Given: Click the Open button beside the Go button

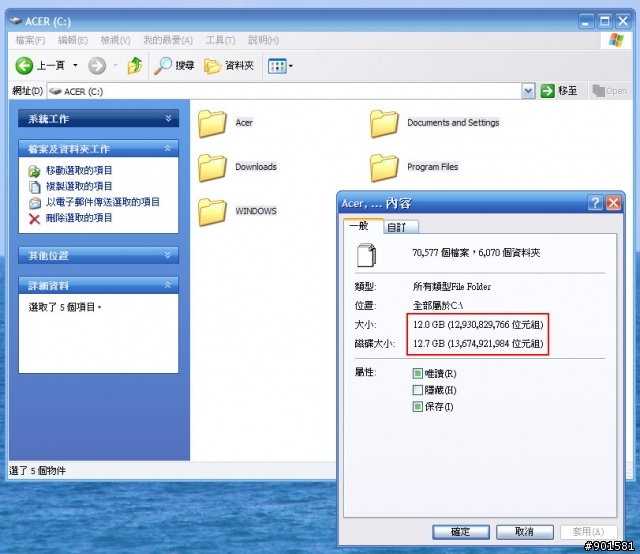Looking at the screenshot, I should pyautogui.click(x=609, y=91).
